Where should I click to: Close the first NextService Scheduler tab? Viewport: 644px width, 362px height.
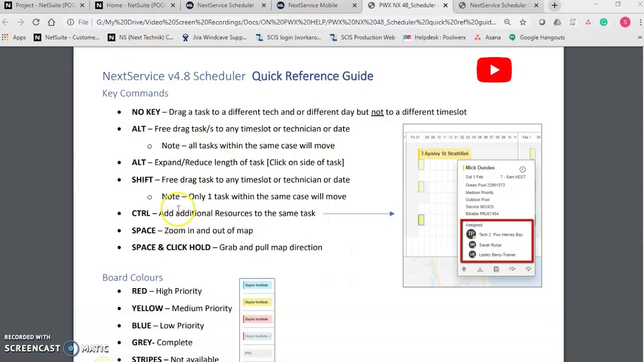tap(264, 6)
